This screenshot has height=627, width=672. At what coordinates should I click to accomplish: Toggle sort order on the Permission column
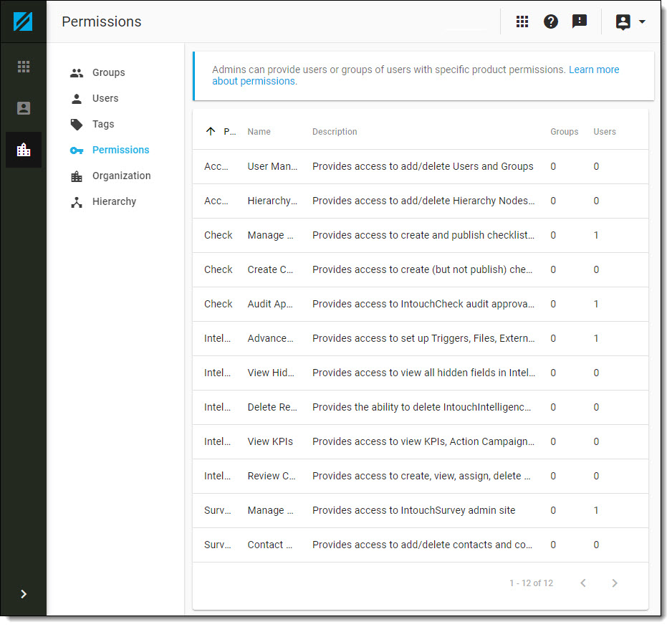tap(210, 132)
